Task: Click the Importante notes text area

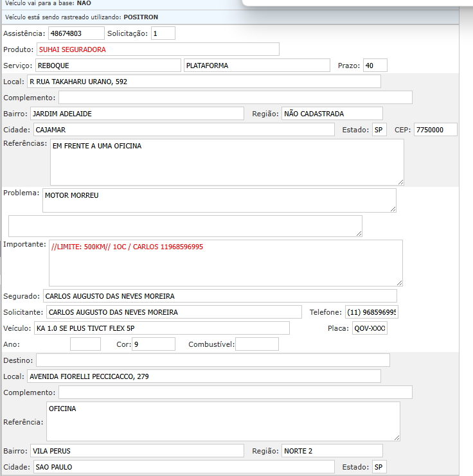Action: coord(225,263)
